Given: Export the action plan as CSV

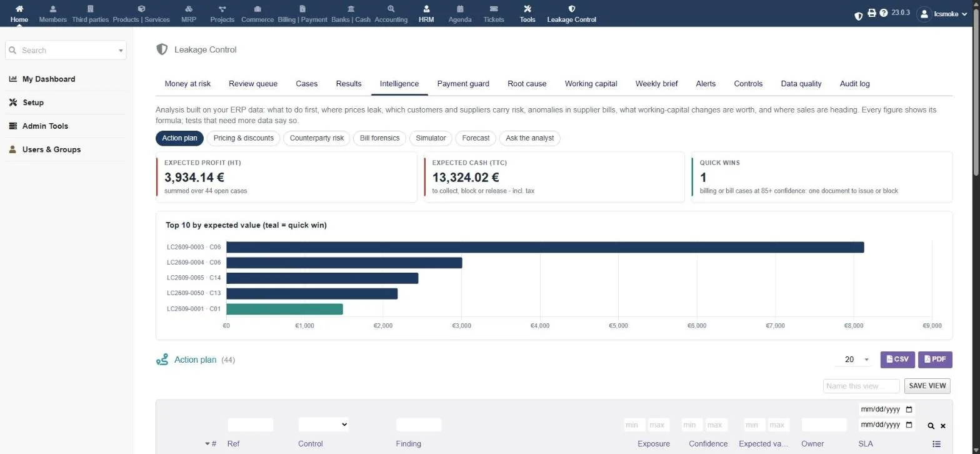Looking at the screenshot, I should click(x=897, y=360).
